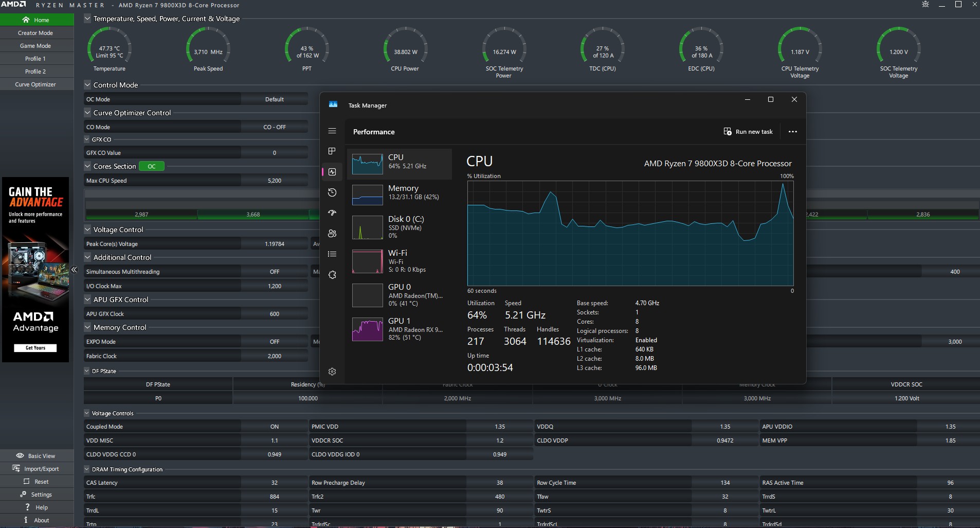Toggle the OC Mode Default value
980x528 pixels.
coord(275,99)
